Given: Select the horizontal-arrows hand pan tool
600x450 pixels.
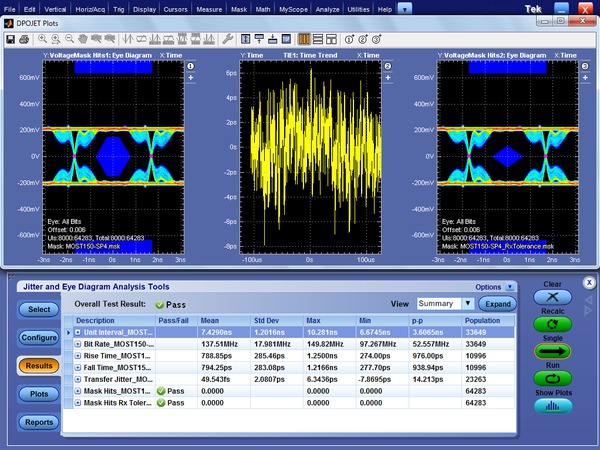Looking at the screenshot, I should (96, 39).
